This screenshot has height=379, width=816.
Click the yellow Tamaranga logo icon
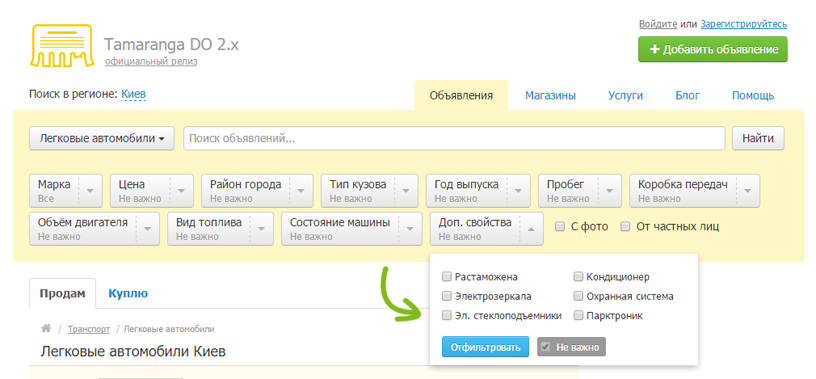coord(62,45)
